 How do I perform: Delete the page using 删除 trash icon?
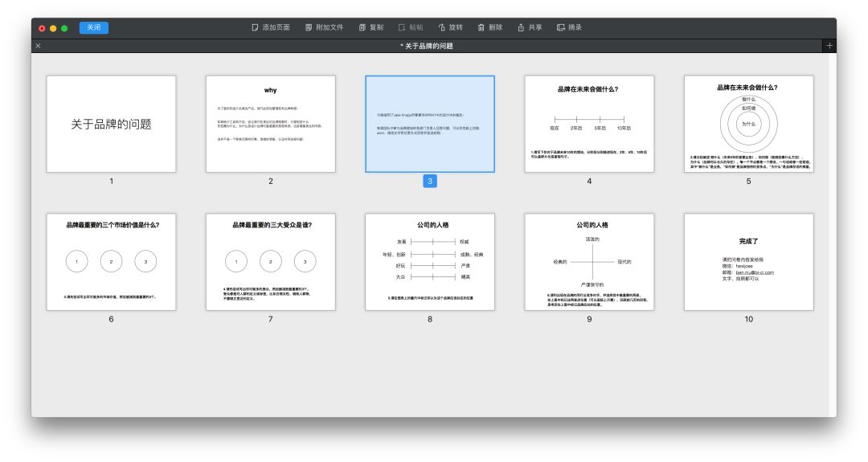(x=481, y=27)
